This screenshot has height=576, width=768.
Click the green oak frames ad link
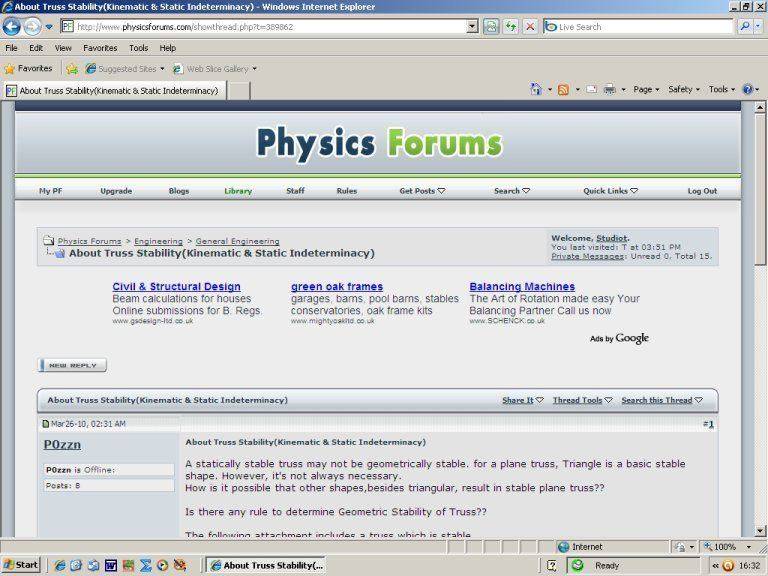point(337,287)
